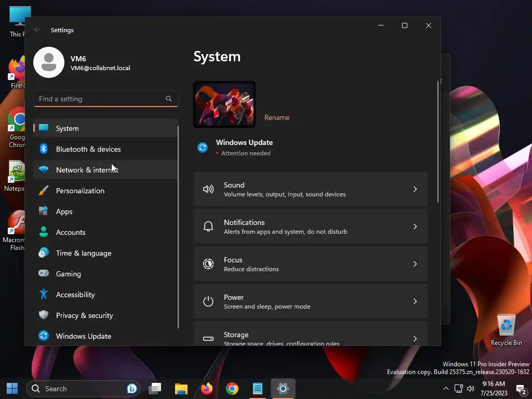Image resolution: width=532 pixels, height=399 pixels.
Task: Focus the Find a setting search box
Action: (105, 99)
